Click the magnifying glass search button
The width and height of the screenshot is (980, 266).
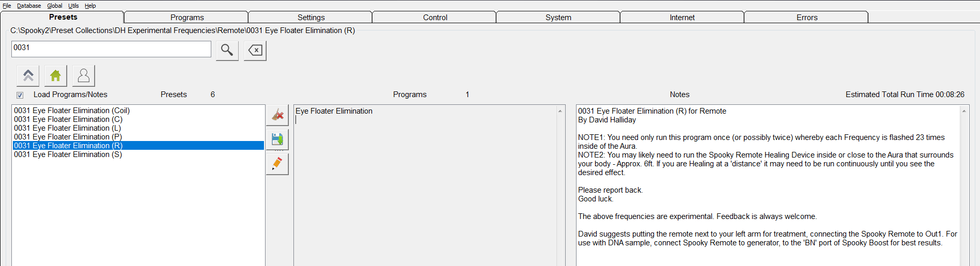pos(227,50)
